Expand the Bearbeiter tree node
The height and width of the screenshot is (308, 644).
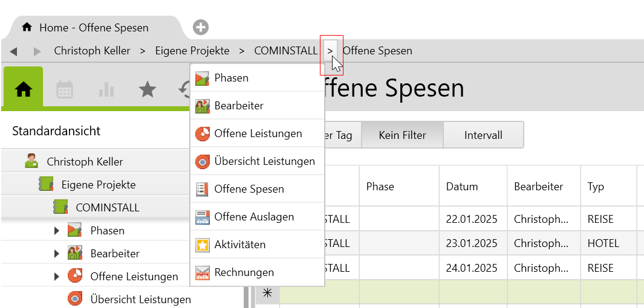pyautogui.click(x=57, y=254)
